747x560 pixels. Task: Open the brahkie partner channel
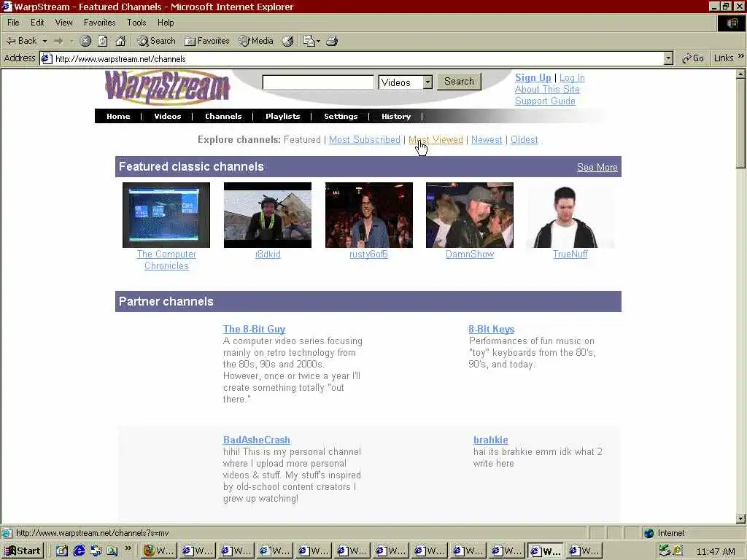pyautogui.click(x=491, y=440)
